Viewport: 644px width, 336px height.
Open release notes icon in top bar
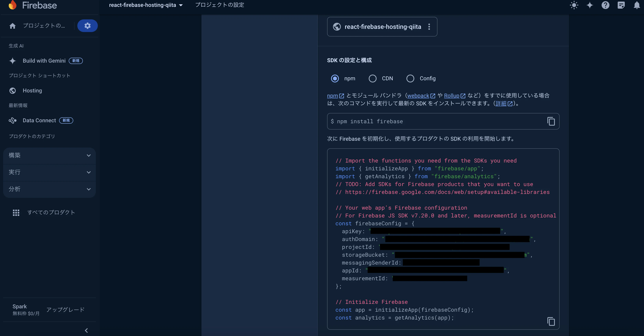(x=621, y=5)
